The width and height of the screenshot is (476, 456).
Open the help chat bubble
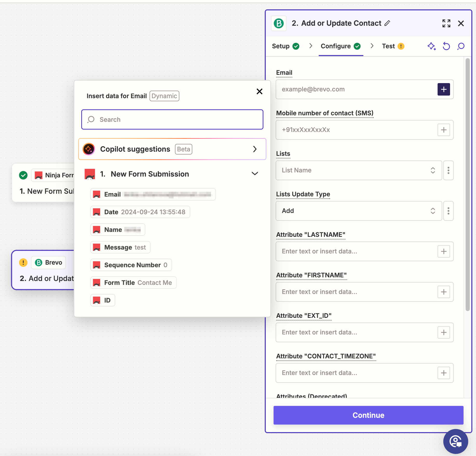tap(455, 441)
